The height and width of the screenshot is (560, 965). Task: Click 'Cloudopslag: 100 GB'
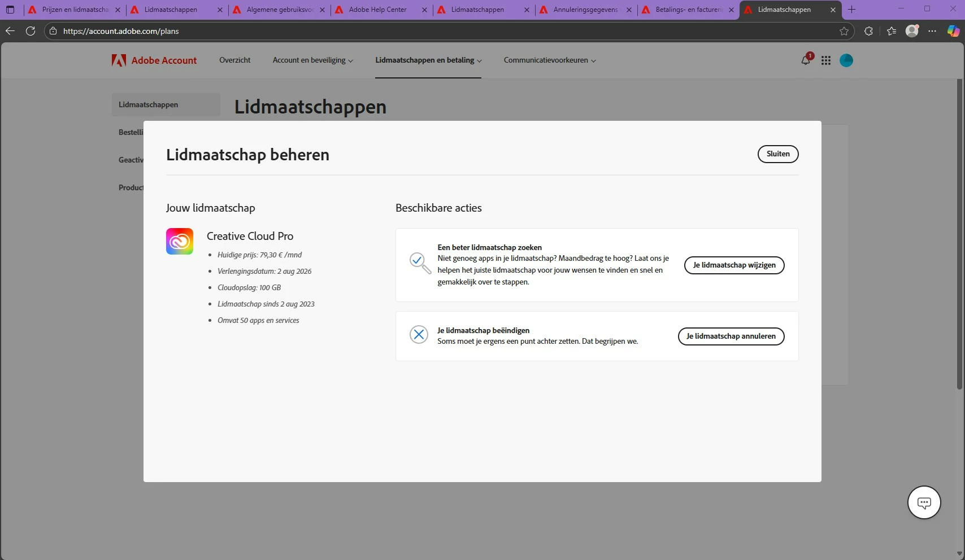click(249, 288)
